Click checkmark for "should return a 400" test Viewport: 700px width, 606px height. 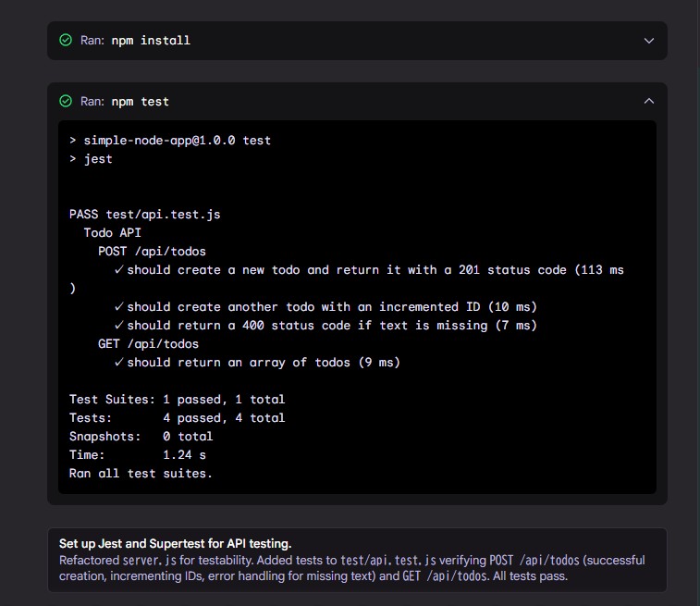[119, 325]
